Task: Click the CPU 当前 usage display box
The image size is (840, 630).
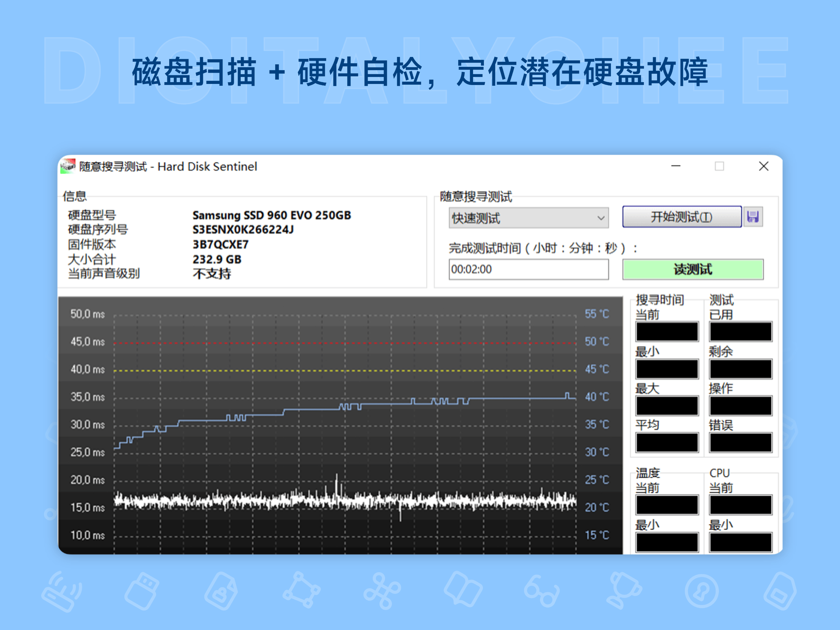Action: tap(740, 505)
